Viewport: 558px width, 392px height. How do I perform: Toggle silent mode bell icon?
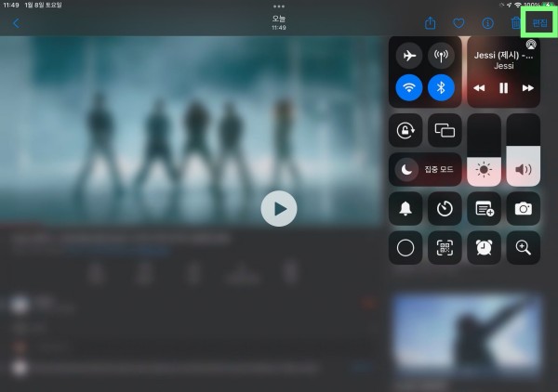[405, 209]
